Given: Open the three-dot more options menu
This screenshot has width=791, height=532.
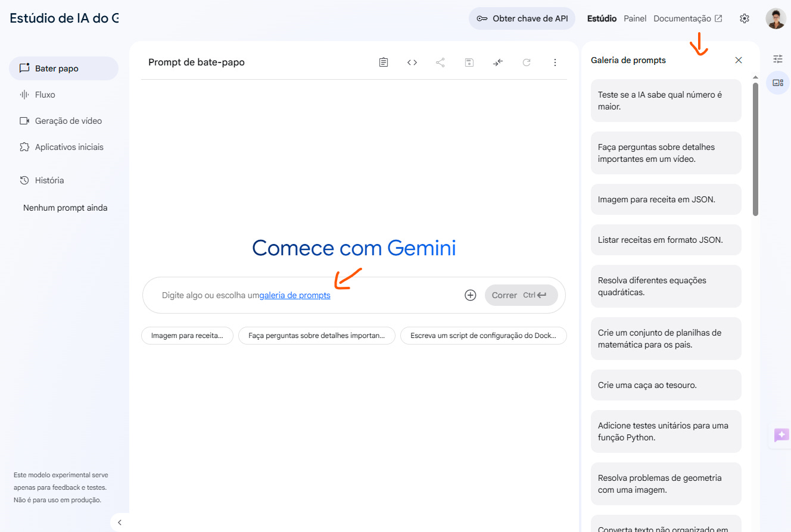Looking at the screenshot, I should pos(555,62).
